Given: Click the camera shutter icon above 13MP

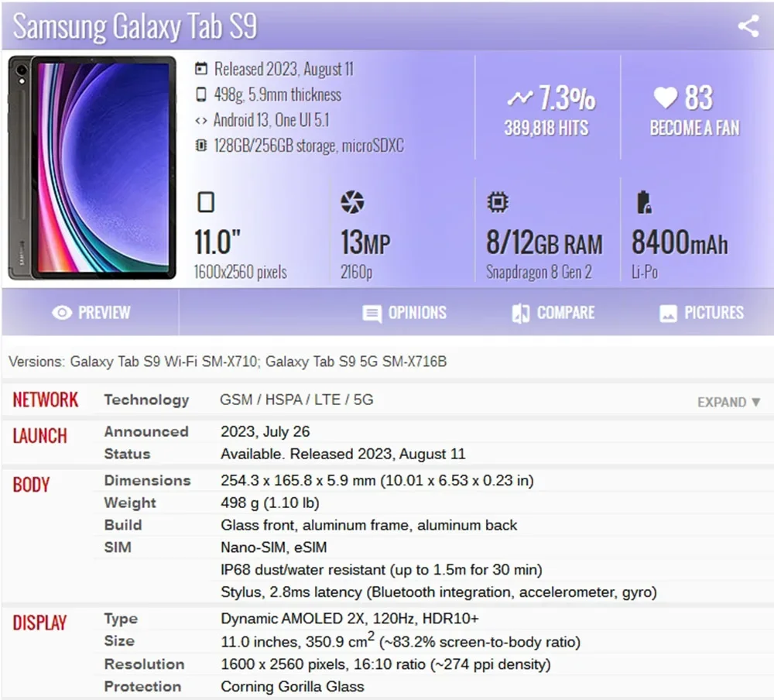Looking at the screenshot, I should pyautogui.click(x=351, y=203).
